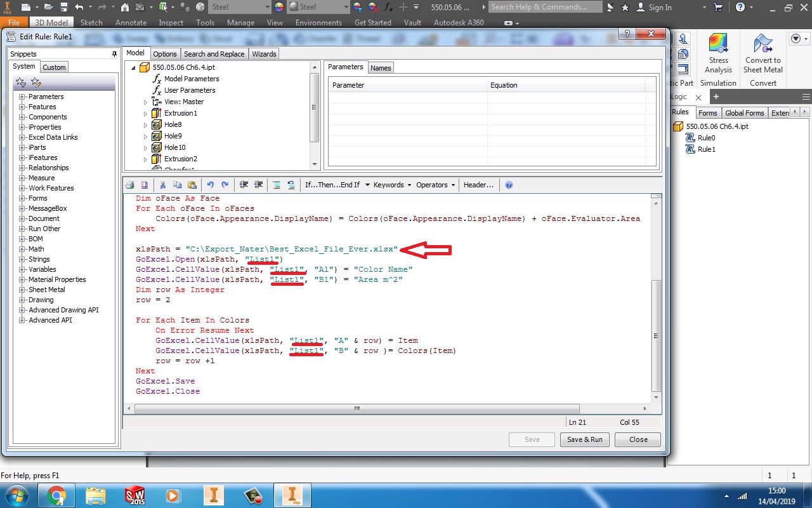Switch to Custom snippets tab
This screenshot has width=812, height=508.
tap(54, 67)
